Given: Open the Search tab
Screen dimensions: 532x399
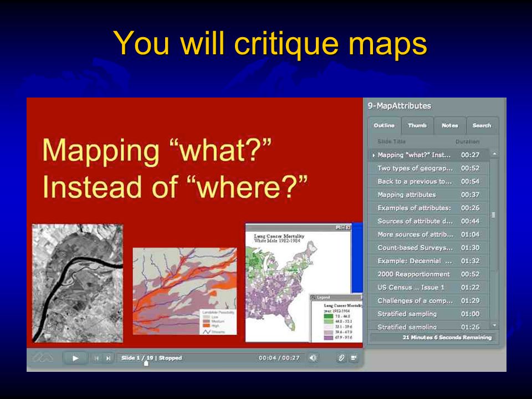Looking at the screenshot, I should (x=482, y=126).
